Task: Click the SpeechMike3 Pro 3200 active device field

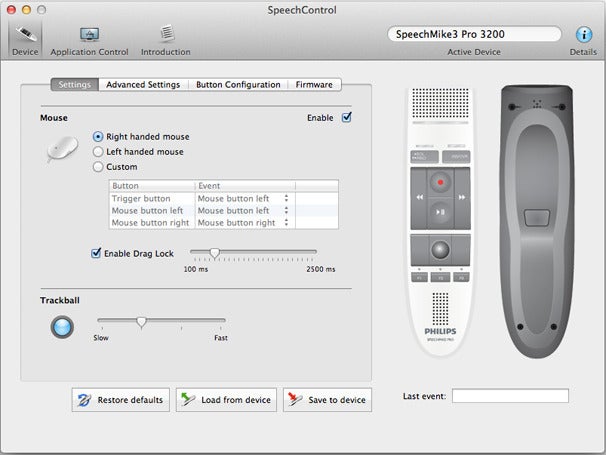Action: coord(474,34)
